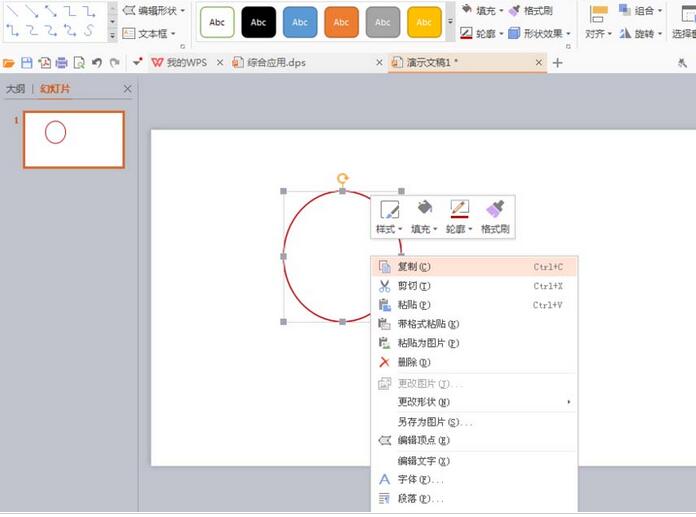
Task: Select 编辑顶点 in the context menu
Action: [423, 440]
